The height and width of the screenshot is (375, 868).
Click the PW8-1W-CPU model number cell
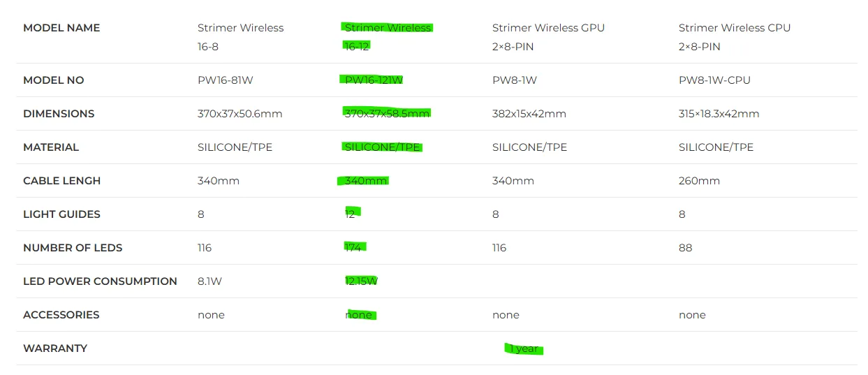click(714, 80)
